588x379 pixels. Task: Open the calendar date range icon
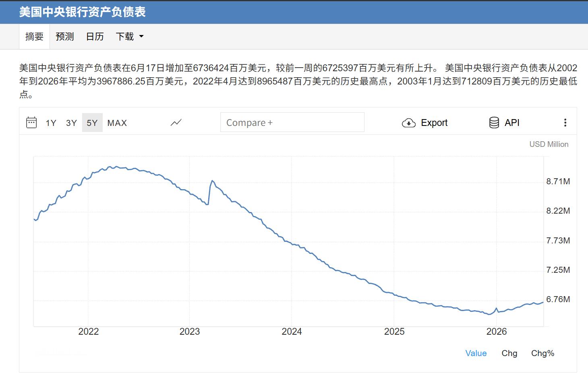point(31,122)
